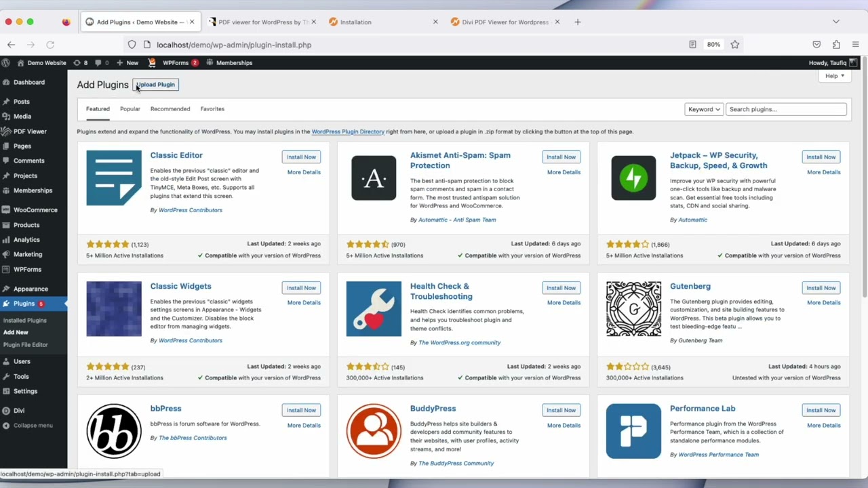The image size is (868, 488).
Task: View More Details for Classic Widgets
Action: [x=304, y=303]
